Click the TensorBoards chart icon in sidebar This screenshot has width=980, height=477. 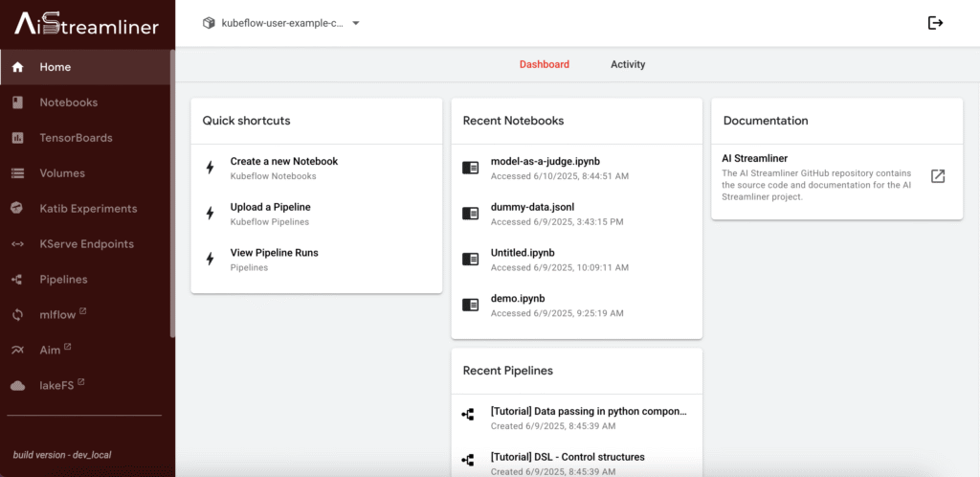[x=17, y=138]
